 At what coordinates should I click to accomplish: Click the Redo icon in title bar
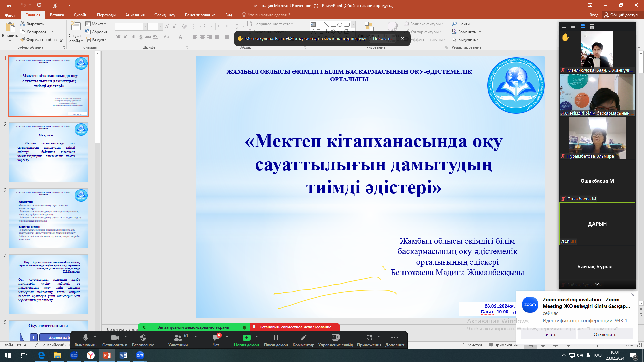point(39,5)
